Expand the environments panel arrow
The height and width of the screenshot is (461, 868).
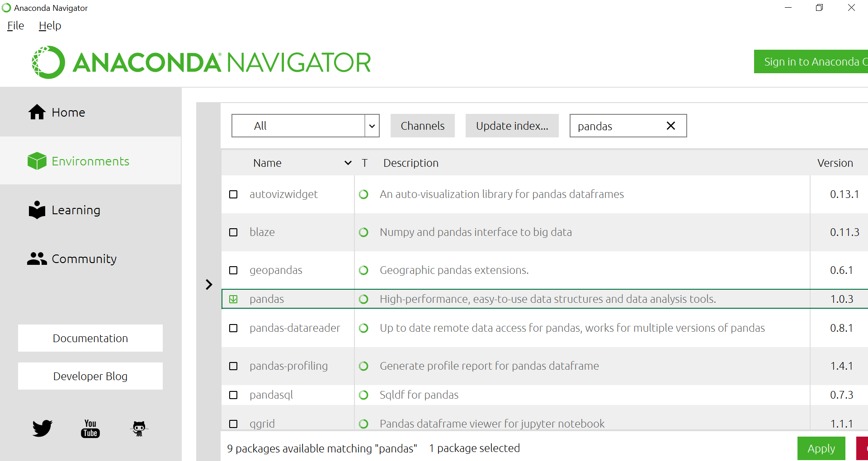coord(209,284)
